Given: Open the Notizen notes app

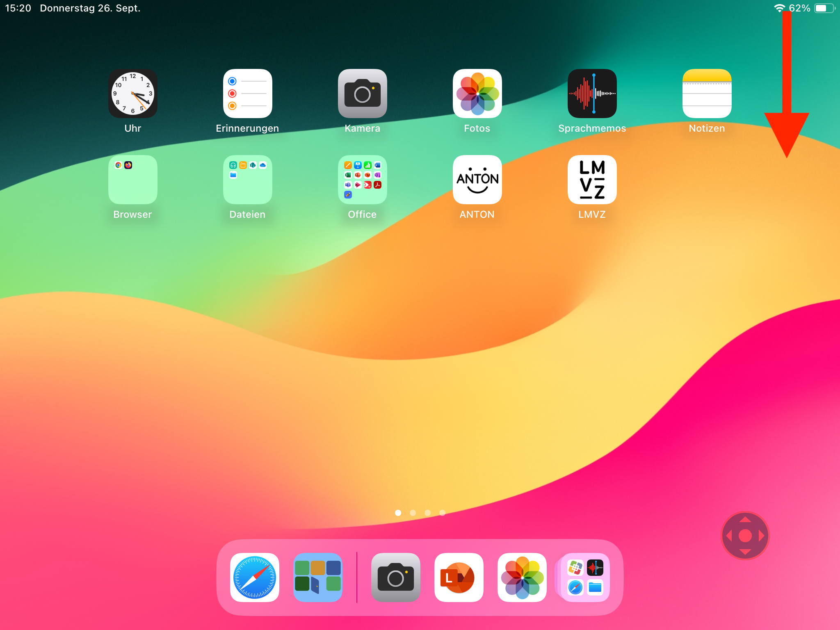Looking at the screenshot, I should coord(707,94).
